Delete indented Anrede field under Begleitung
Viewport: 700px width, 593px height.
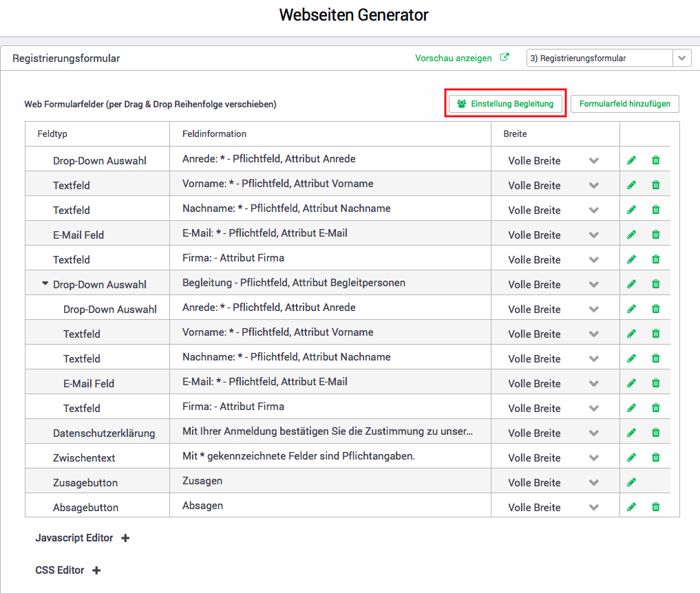coord(655,309)
